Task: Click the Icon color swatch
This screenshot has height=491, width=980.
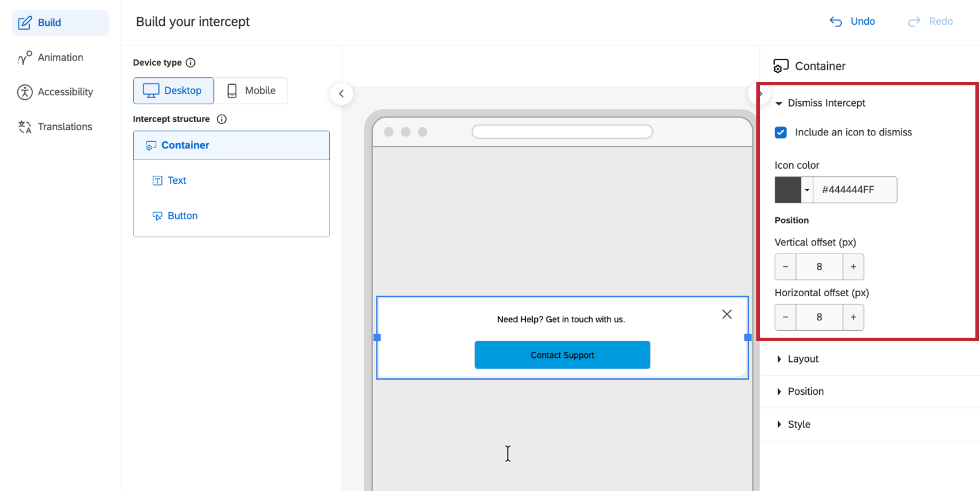Action: 787,190
